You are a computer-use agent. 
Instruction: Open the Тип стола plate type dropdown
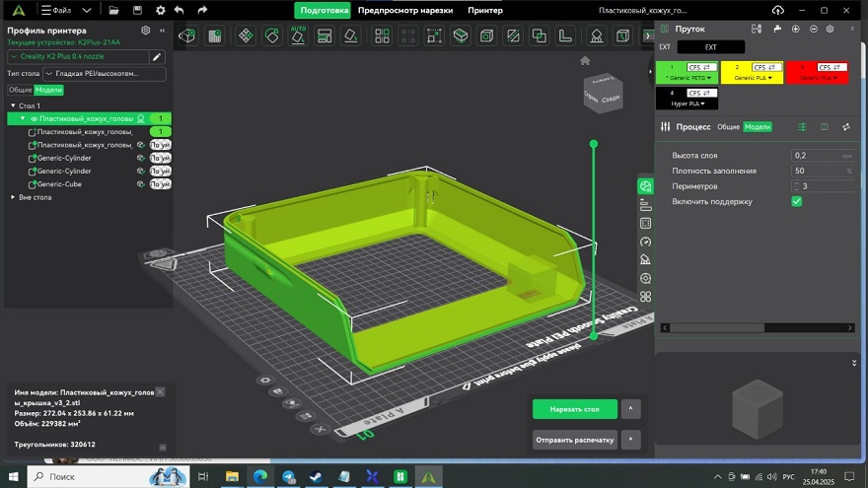[x=105, y=74]
